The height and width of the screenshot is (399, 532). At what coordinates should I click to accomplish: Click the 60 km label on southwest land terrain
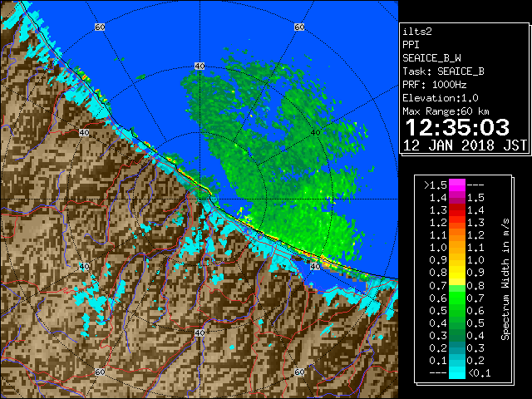tap(100, 372)
